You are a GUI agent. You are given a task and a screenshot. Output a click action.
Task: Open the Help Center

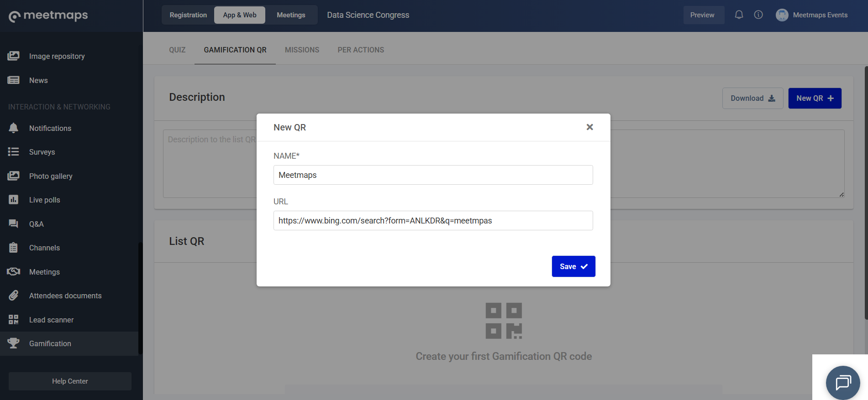70,381
